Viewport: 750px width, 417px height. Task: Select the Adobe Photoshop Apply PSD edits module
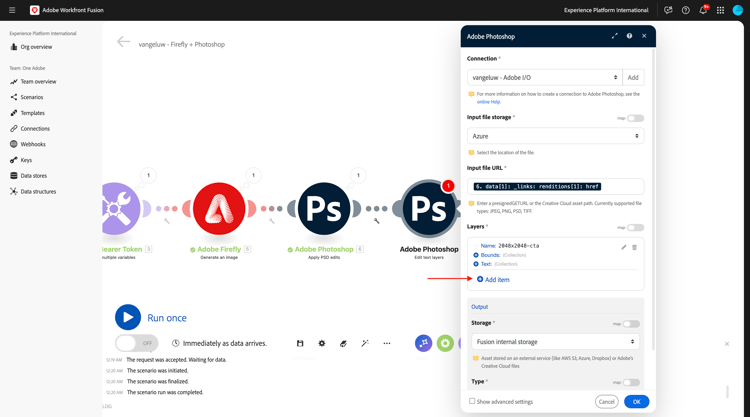coord(324,208)
